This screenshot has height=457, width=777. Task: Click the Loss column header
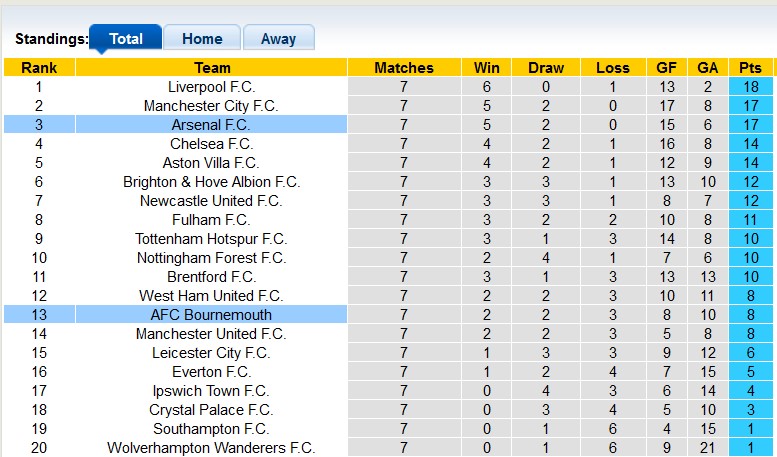tap(612, 68)
